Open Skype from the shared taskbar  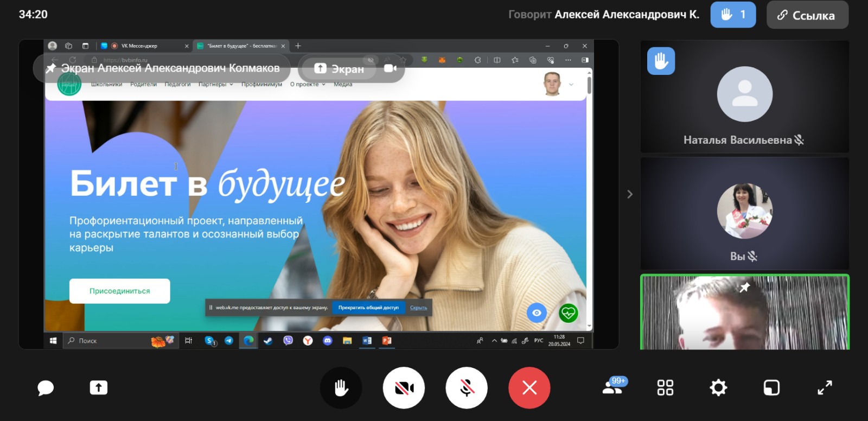point(210,341)
